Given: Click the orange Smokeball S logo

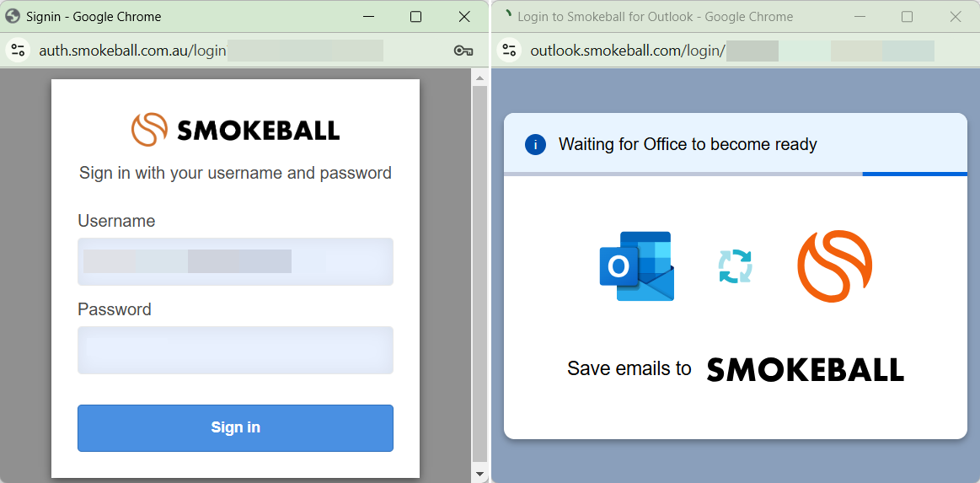Looking at the screenshot, I should pyautogui.click(x=835, y=266).
